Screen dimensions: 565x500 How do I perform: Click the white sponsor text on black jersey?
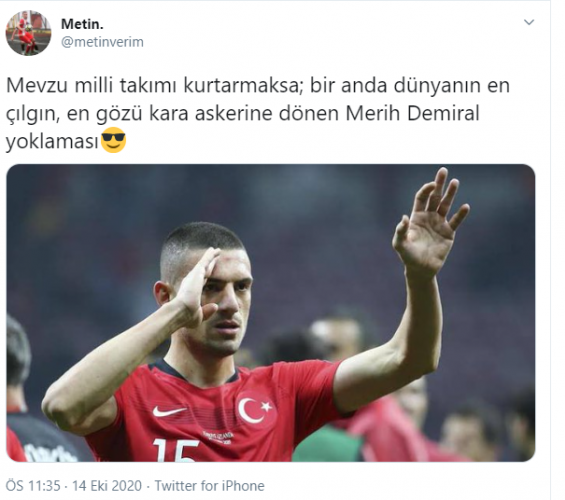pyautogui.click(x=49, y=455)
